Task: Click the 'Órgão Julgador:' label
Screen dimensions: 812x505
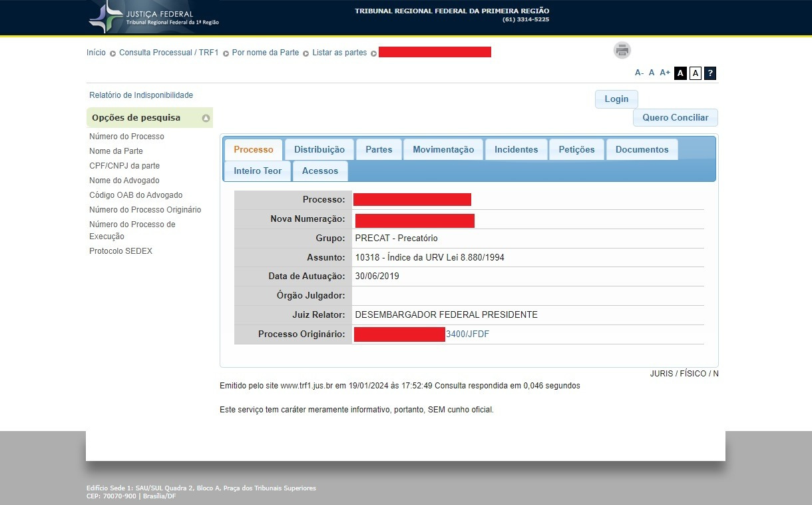Action: tap(311, 296)
